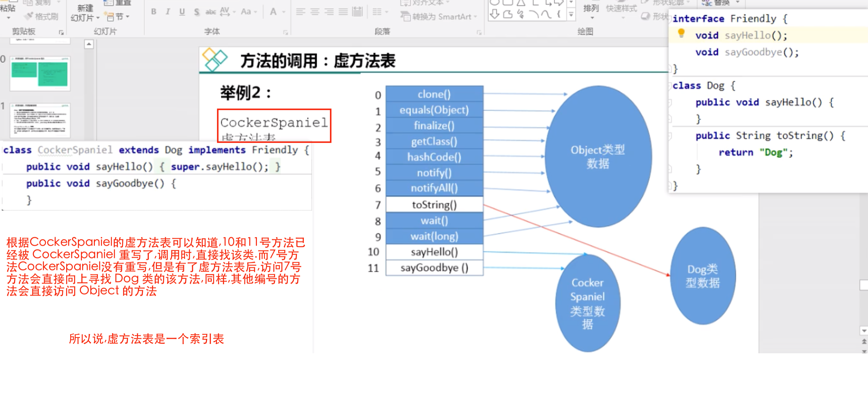Toggle underline text formatting
This screenshot has width=868, height=412.
tap(182, 12)
